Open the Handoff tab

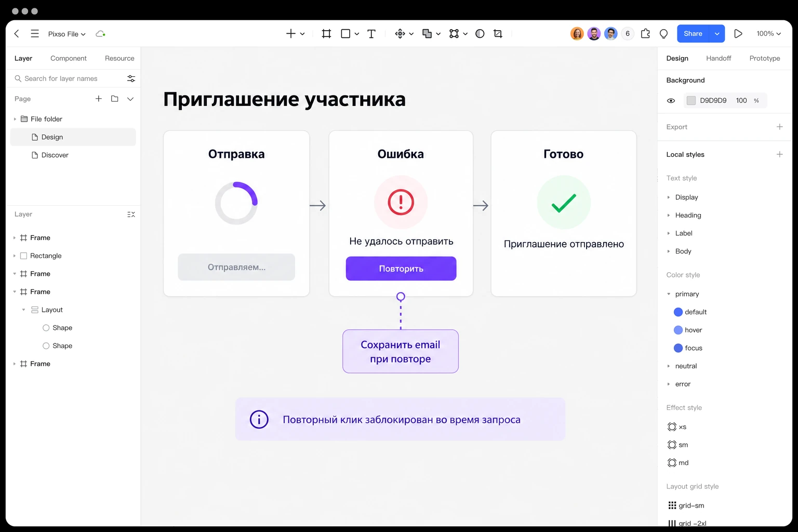719,58
